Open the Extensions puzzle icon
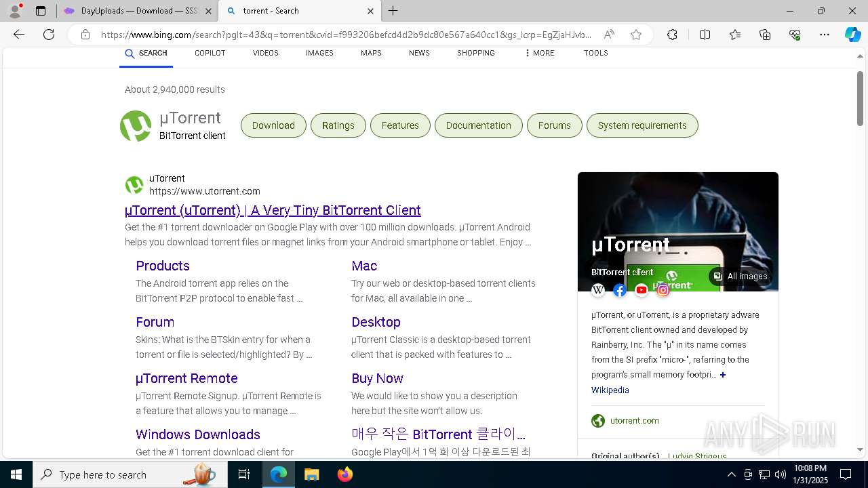868x488 pixels. (672, 35)
